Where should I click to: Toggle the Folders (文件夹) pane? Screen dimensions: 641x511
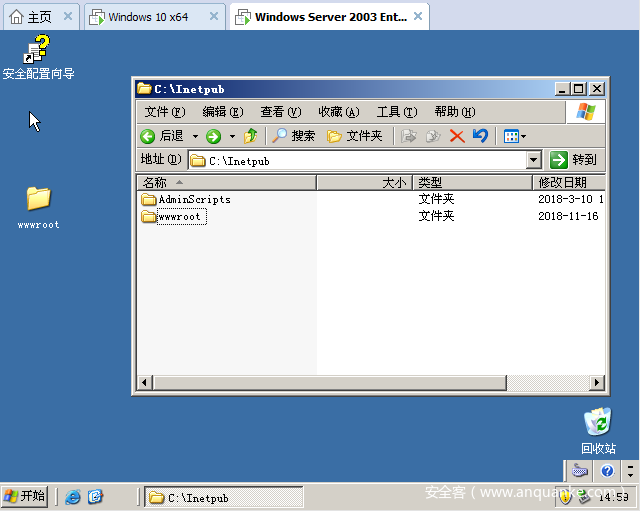355,136
